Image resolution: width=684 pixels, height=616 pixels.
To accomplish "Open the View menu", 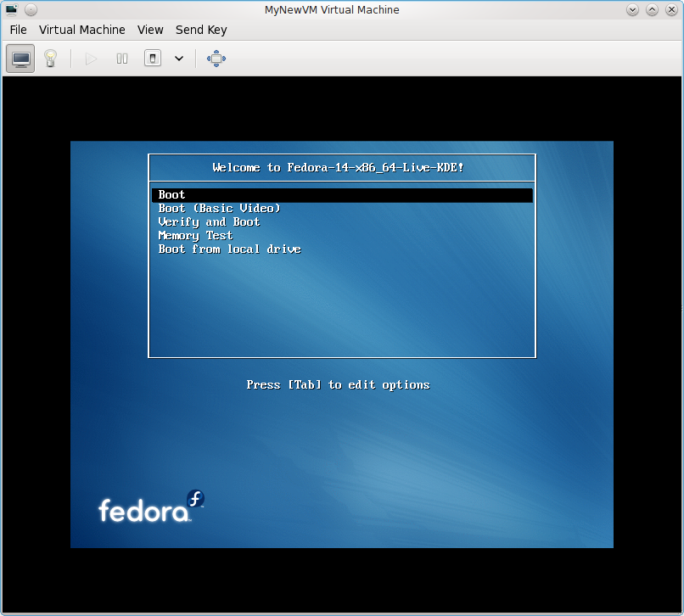I will (150, 30).
